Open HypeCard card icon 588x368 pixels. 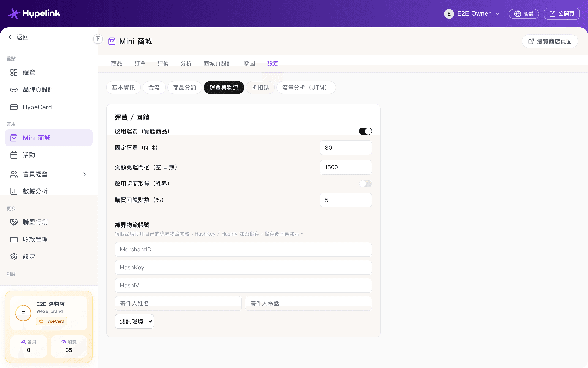pos(14,107)
